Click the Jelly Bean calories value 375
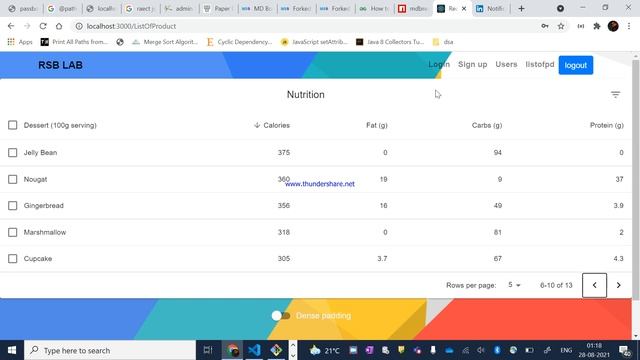Viewport: 640px width, 360px height. [284, 153]
